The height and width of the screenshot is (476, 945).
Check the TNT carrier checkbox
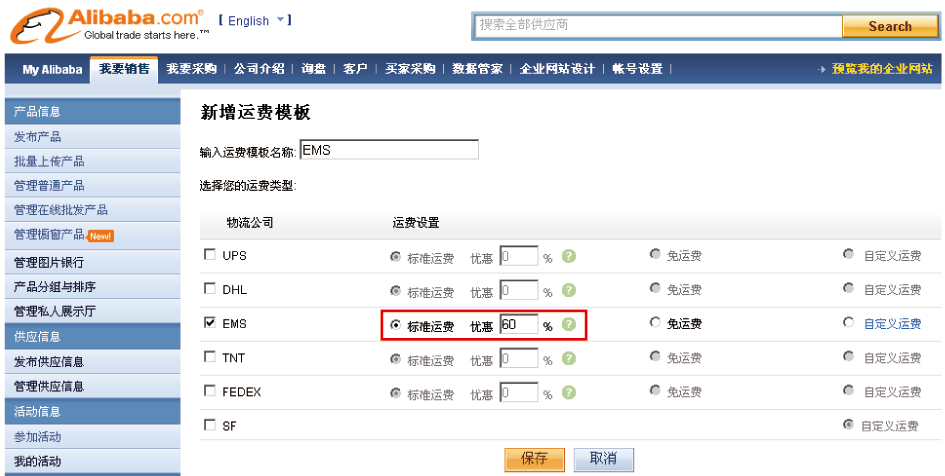coord(210,357)
